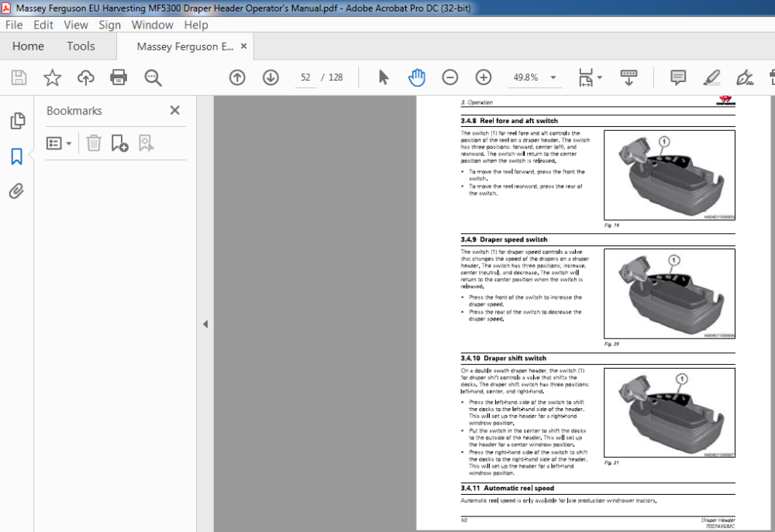This screenshot has width=775, height=532.
Task: Click heading '3.4.11 Automatic reel speed'
Action: click(507, 488)
